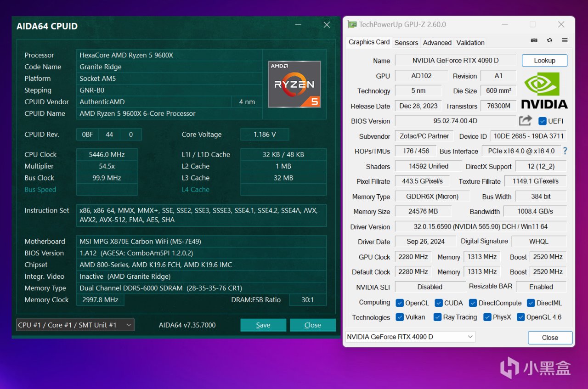Toggle the CUDA checkbox
The height and width of the screenshot is (389, 588).
439,303
